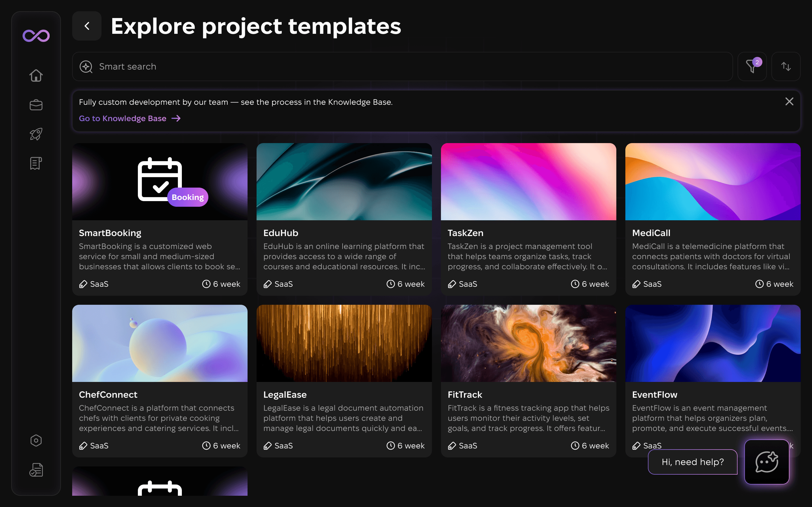Open the sort order arrows button
This screenshot has width=812, height=507.
point(786,66)
